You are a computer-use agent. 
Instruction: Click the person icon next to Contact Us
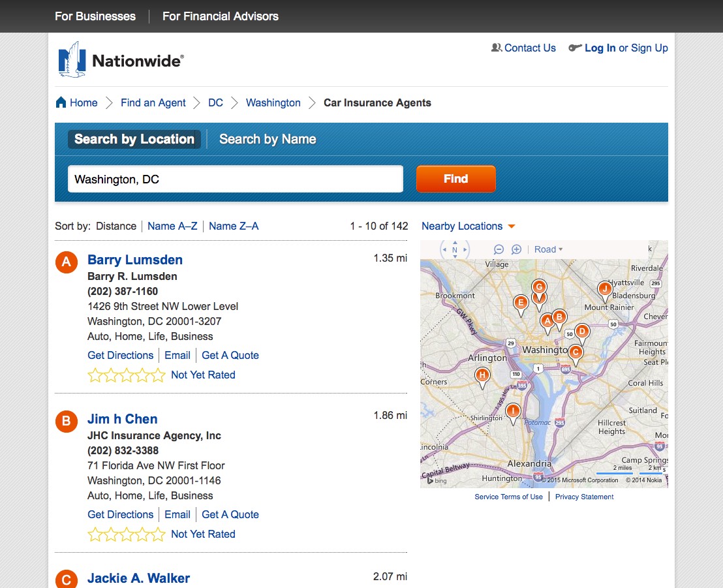(496, 47)
